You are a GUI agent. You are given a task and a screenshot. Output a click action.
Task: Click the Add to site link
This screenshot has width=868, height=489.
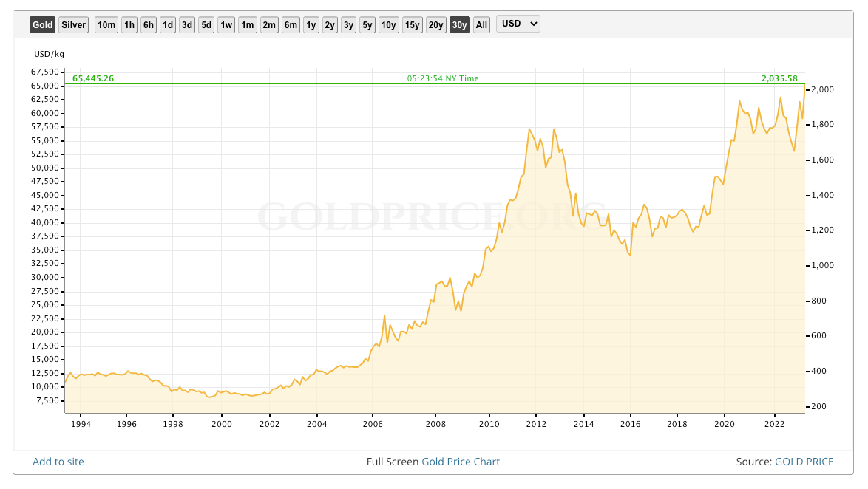tap(58, 462)
